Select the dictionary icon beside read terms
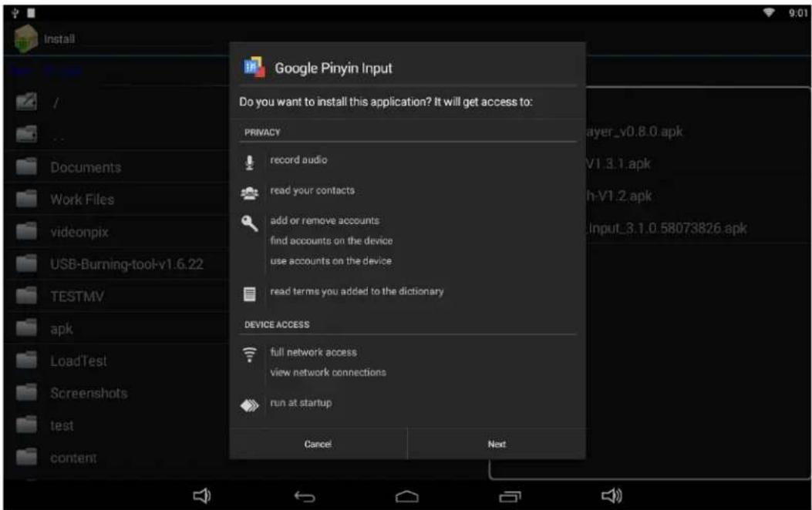 pos(250,294)
